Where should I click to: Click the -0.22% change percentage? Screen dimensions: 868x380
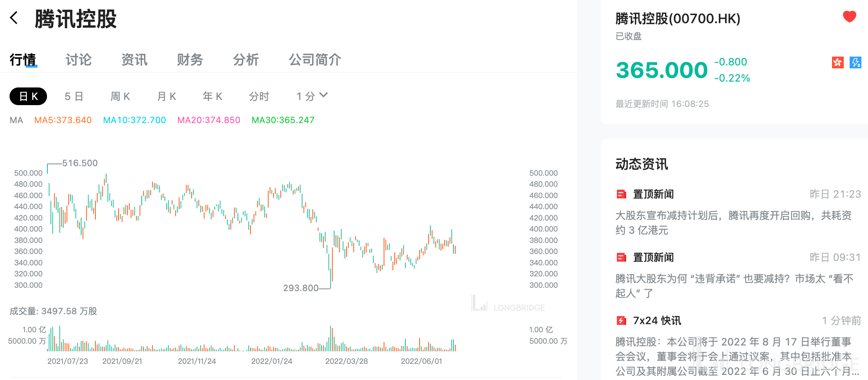click(732, 78)
